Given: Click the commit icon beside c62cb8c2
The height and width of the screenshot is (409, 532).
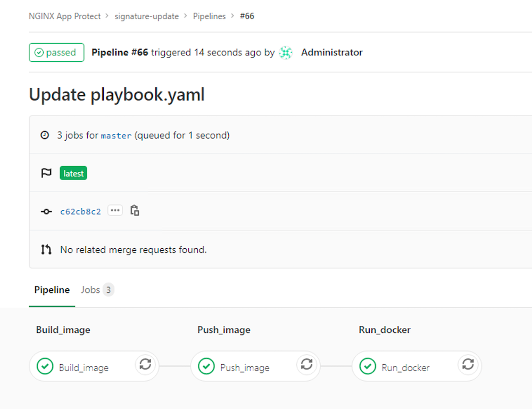Looking at the screenshot, I should pyautogui.click(x=46, y=211).
